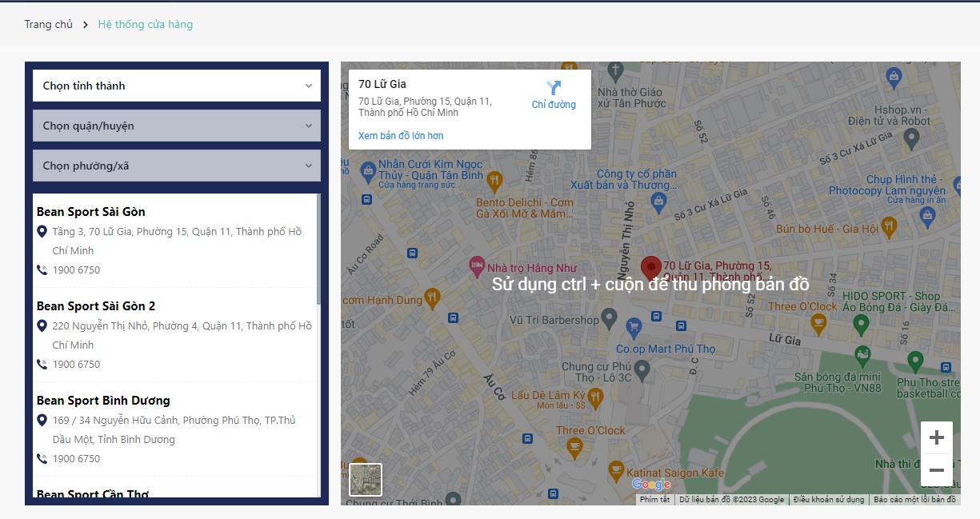Screen dimensions: 980x519
Task: Select the Phu Tho street basketball court marker
Action: coord(915,361)
